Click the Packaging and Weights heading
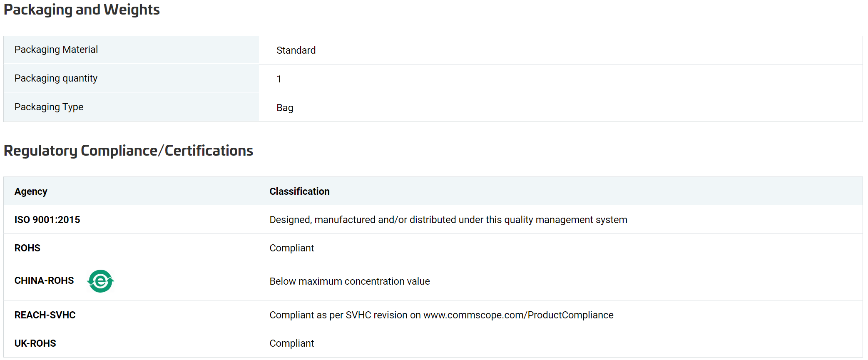The image size is (868, 360). [x=82, y=10]
